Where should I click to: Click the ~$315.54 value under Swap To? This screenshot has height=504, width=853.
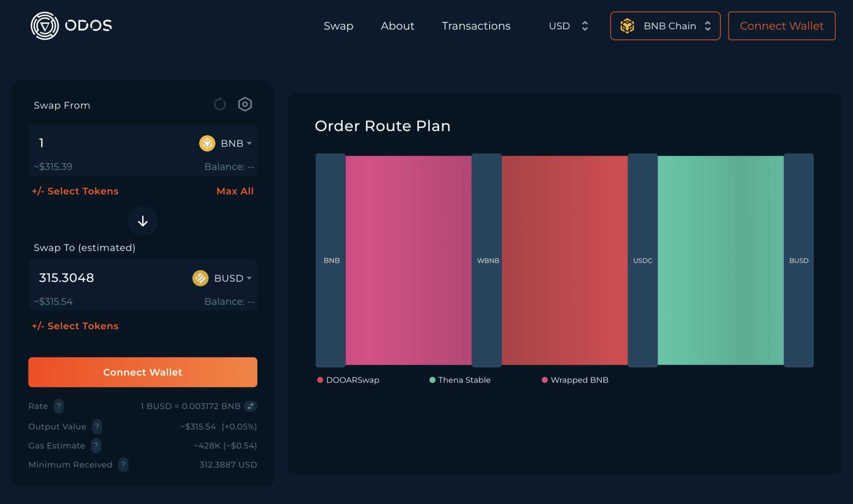coord(53,302)
